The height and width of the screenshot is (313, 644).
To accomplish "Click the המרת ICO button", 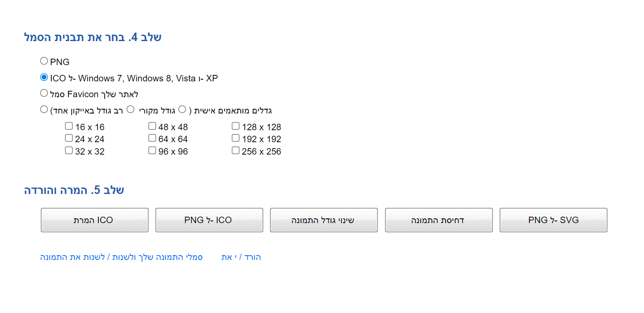I will (x=95, y=220).
